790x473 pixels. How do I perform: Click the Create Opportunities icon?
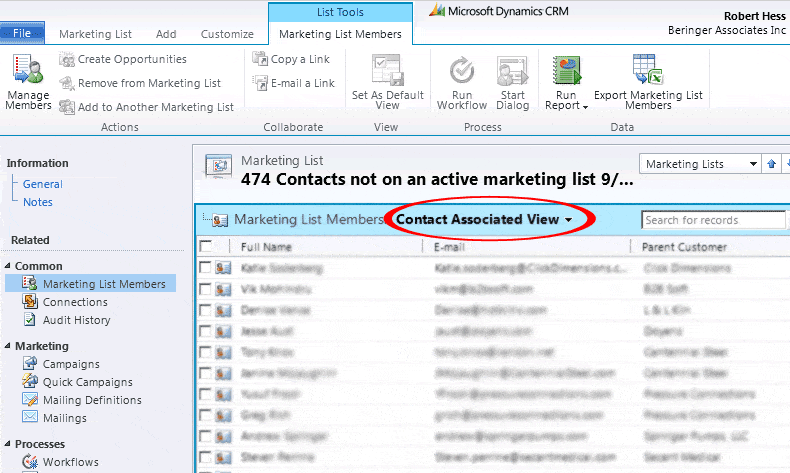(x=67, y=59)
